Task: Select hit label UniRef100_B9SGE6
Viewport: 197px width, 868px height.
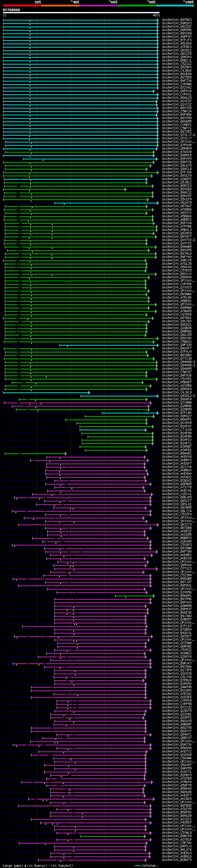Action: (x=177, y=189)
